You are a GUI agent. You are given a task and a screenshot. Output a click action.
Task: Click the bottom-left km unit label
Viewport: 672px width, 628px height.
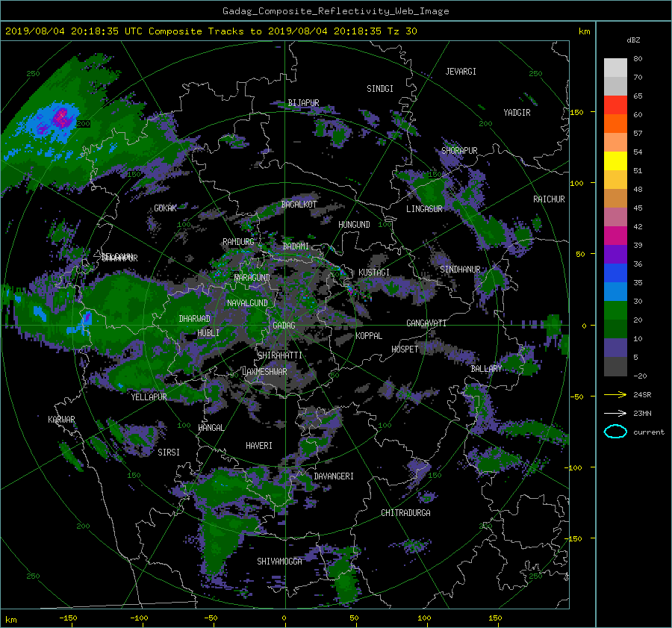click(x=11, y=620)
